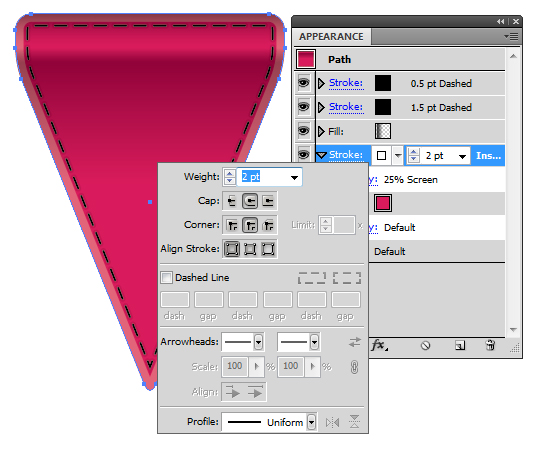The image size is (539, 450).
Task: Enable the Dashed Line checkbox
Action: (167, 277)
